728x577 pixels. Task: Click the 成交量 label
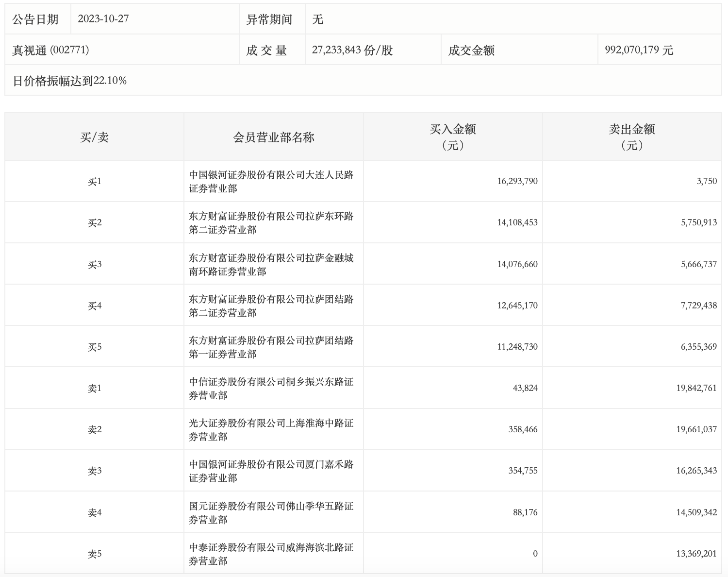[x=266, y=50]
